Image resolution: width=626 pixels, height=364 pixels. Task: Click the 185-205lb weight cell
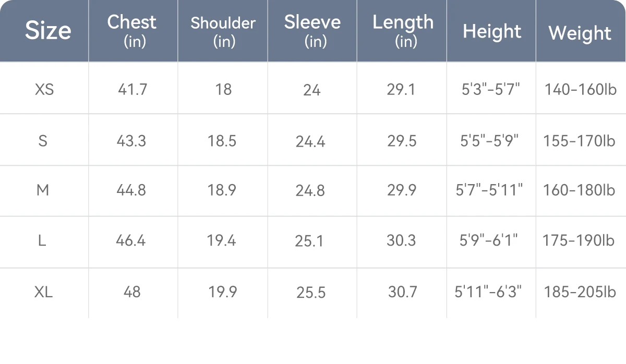pyautogui.click(x=580, y=292)
